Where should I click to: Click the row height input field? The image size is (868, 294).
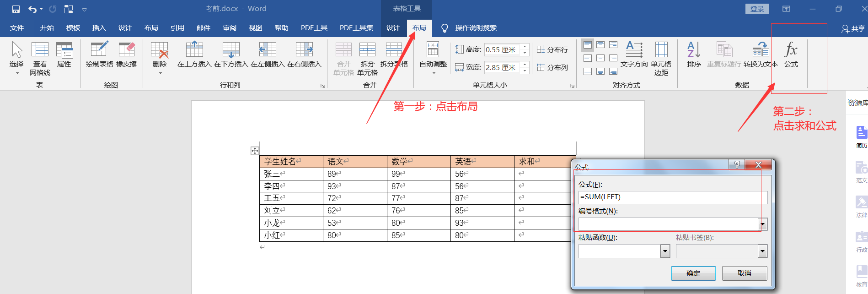503,49
